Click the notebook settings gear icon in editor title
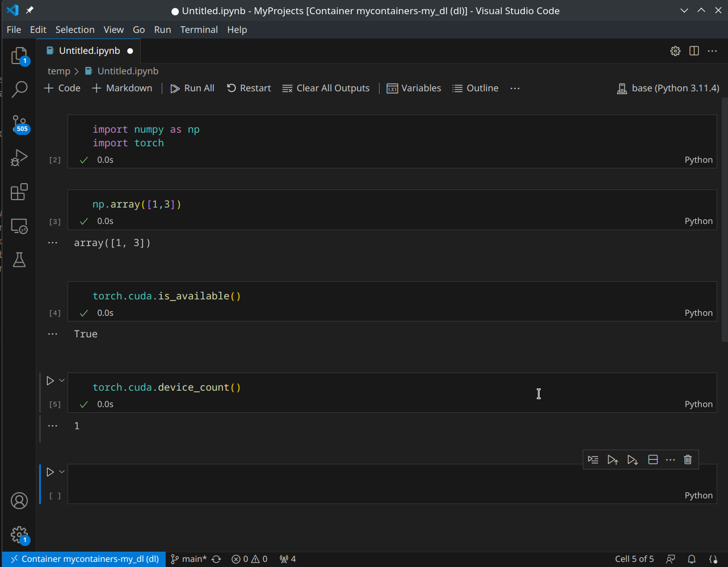The image size is (728, 567). pyautogui.click(x=675, y=51)
